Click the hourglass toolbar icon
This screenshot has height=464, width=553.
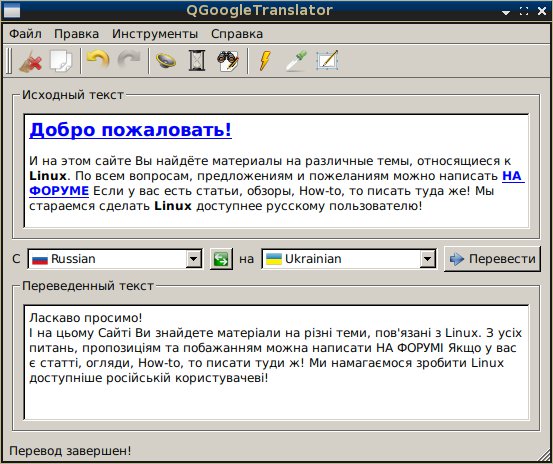click(197, 61)
